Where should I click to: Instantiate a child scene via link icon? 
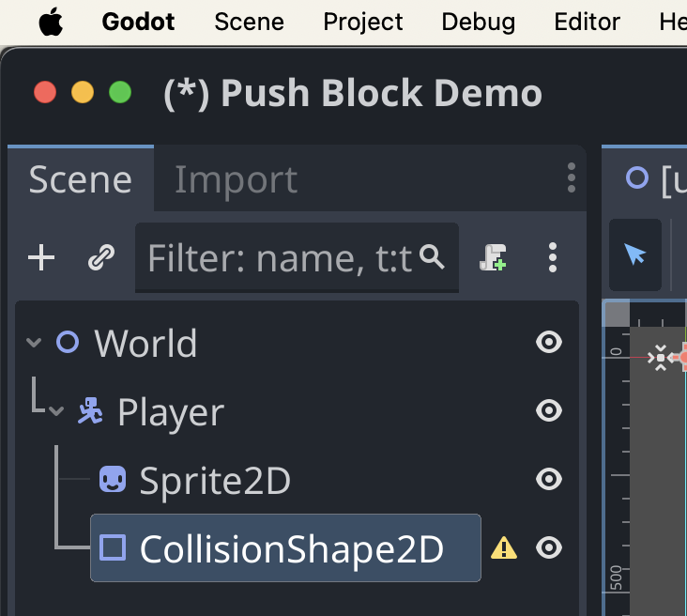101,257
